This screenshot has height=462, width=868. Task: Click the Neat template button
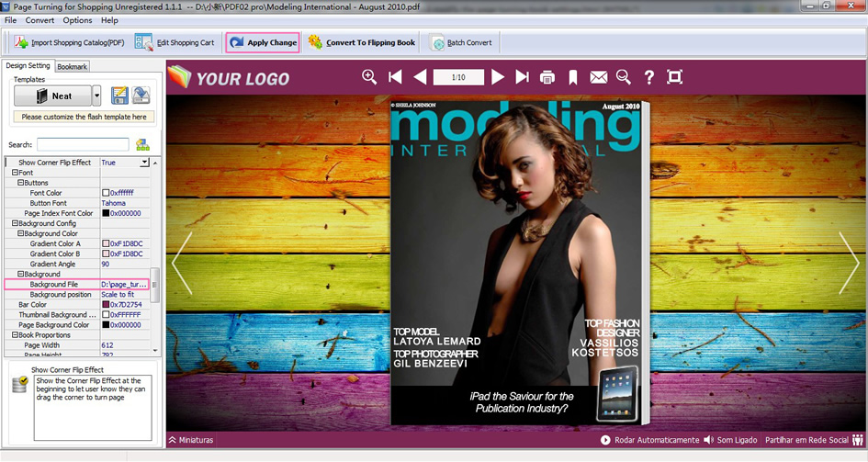pos(52,96)
